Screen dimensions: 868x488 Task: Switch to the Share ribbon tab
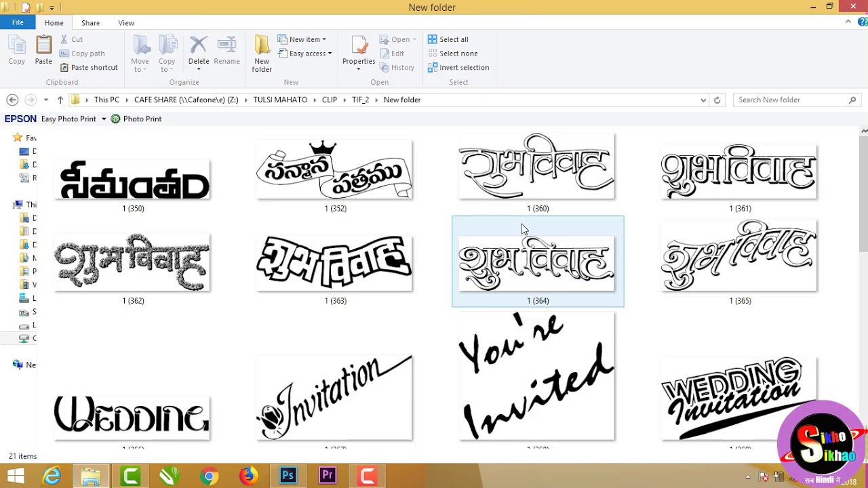click(x=90, y=23)
